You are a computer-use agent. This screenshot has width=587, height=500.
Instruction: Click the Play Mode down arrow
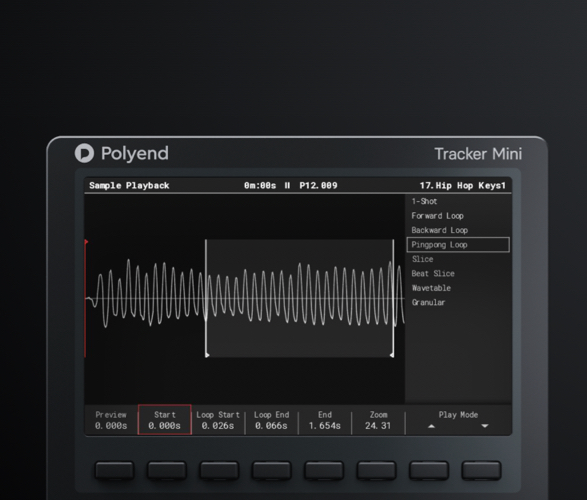point(485,426)
